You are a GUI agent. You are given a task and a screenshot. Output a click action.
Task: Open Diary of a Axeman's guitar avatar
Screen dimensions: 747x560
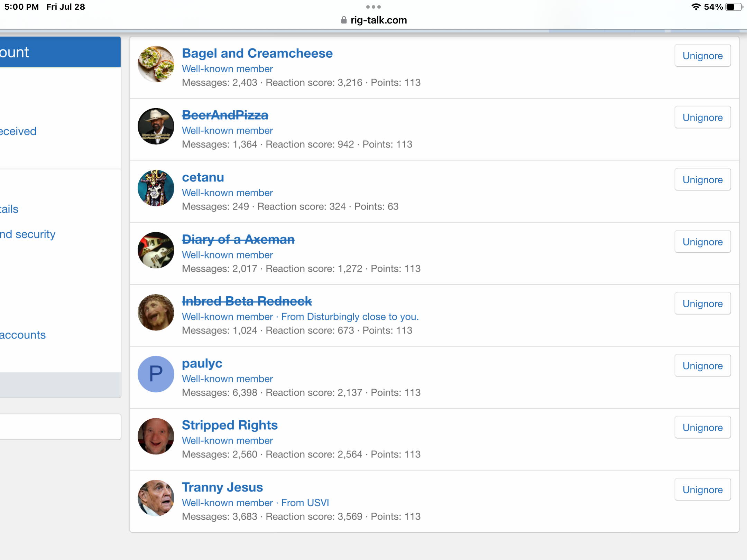(156, 250)
